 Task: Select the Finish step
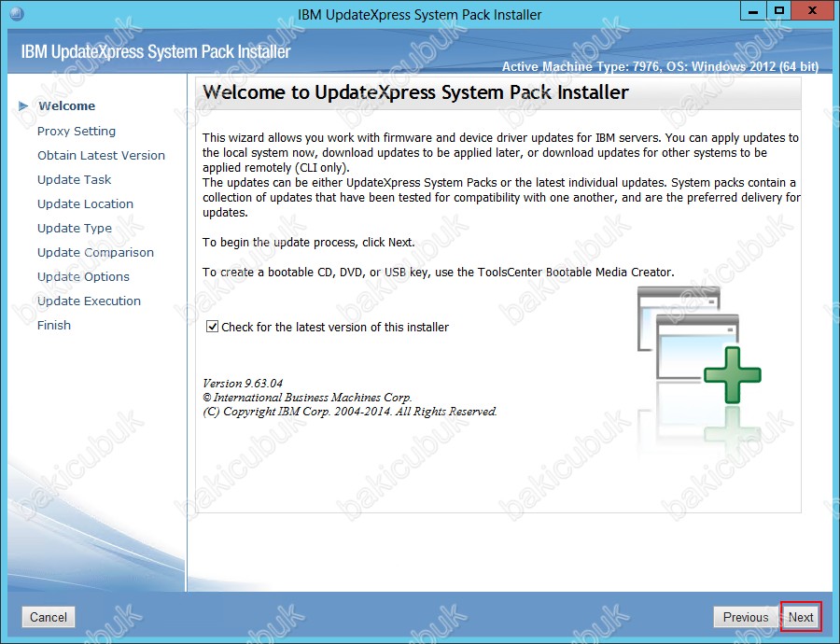click(x=54, y=325)
